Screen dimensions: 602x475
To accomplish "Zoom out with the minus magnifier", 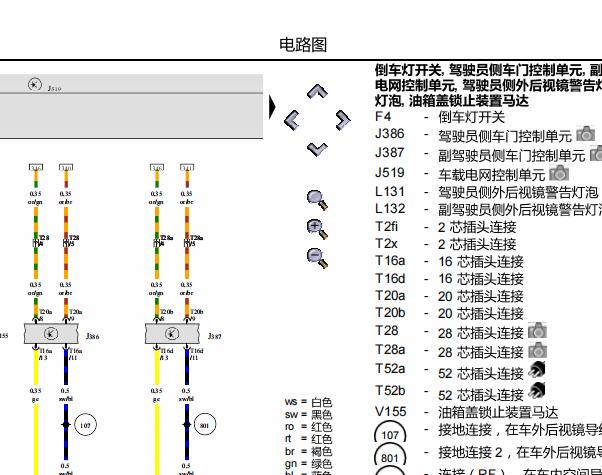I will click(x=318, y=258).
